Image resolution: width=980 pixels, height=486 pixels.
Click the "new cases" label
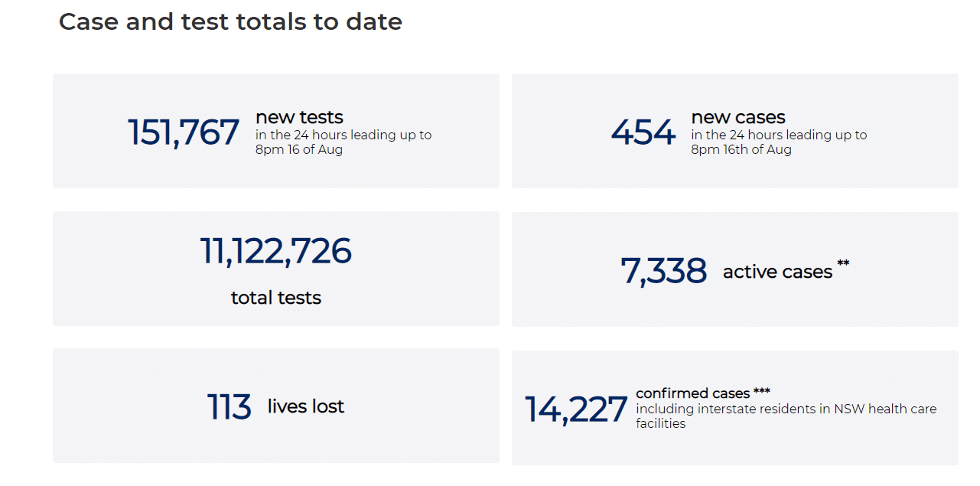pyautogui.click(x=738, y=117)
